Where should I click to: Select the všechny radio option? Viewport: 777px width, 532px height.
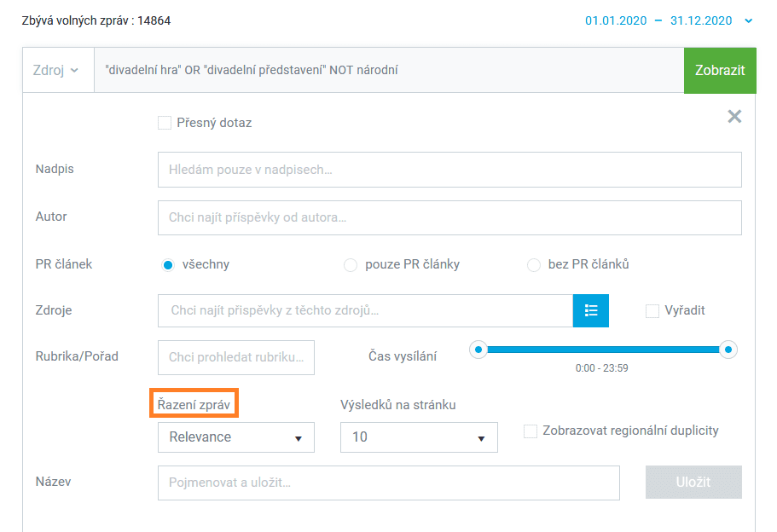tap(168, 265)
